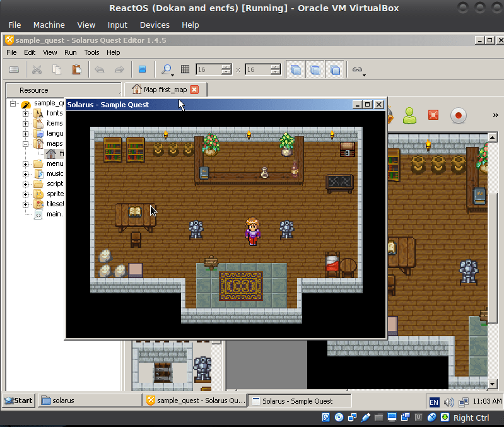The width and height of the screenshot is (504, 427).
Task: Expand the sprites folder node
Action: 25,194
